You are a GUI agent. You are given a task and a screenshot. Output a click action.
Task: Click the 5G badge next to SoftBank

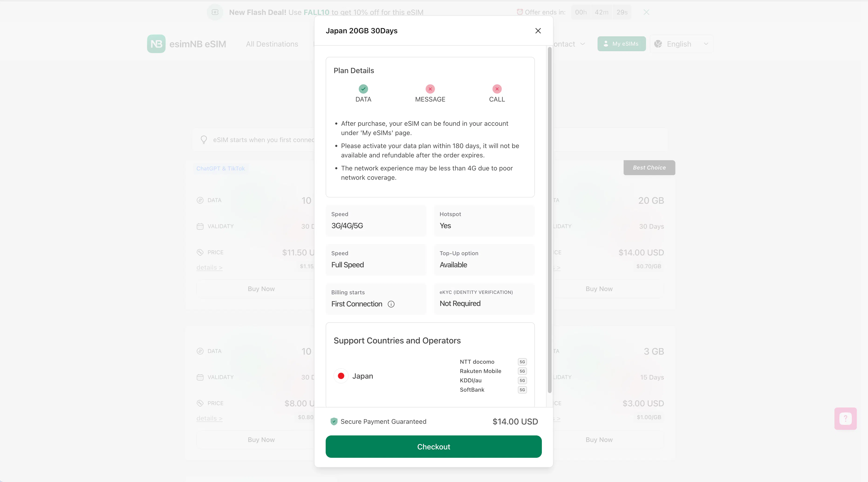tap(522, 390)
